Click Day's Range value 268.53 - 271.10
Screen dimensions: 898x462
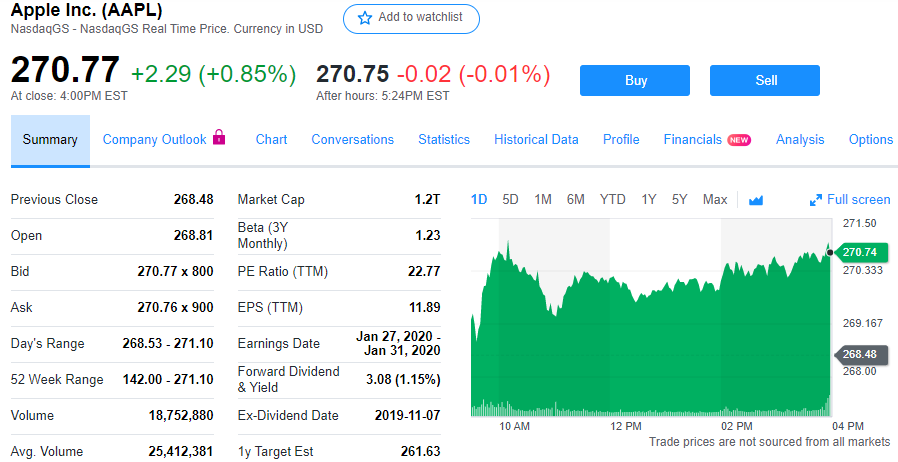coord(168,344)
